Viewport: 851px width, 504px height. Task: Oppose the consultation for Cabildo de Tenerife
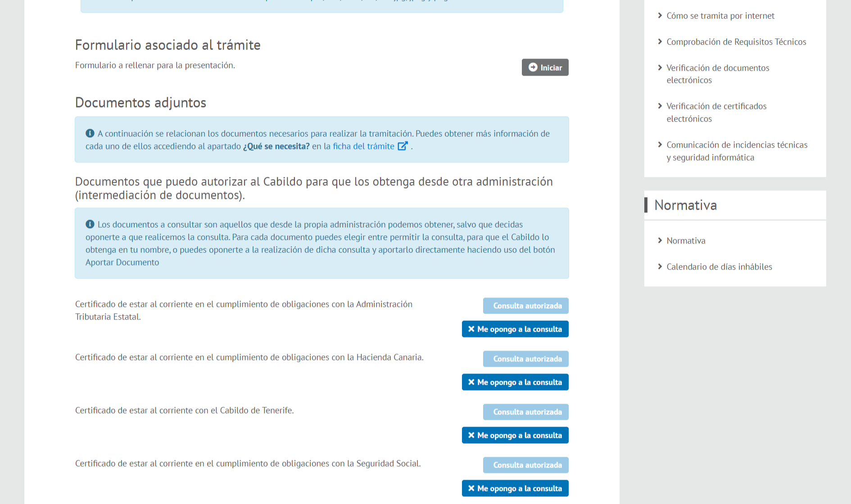[x=515, y=435]
